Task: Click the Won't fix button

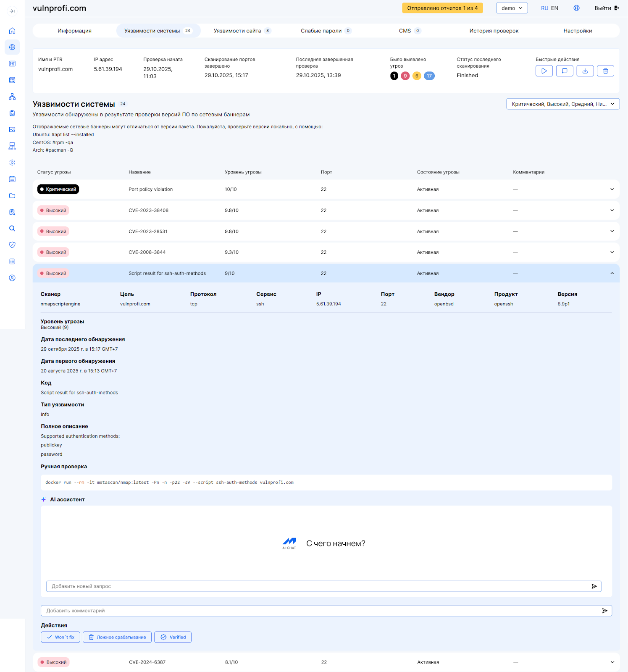Action: coord(60,637)
